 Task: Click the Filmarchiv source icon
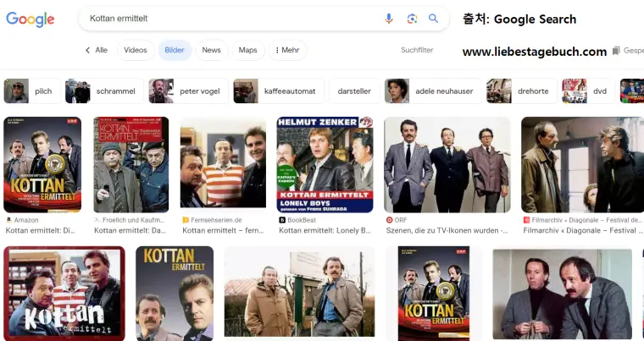coord(526,220)
